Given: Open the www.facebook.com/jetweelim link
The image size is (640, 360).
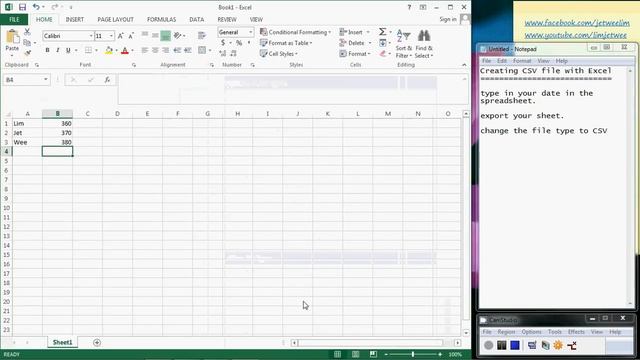Looking at the screenshot, I should click(577, 23).
